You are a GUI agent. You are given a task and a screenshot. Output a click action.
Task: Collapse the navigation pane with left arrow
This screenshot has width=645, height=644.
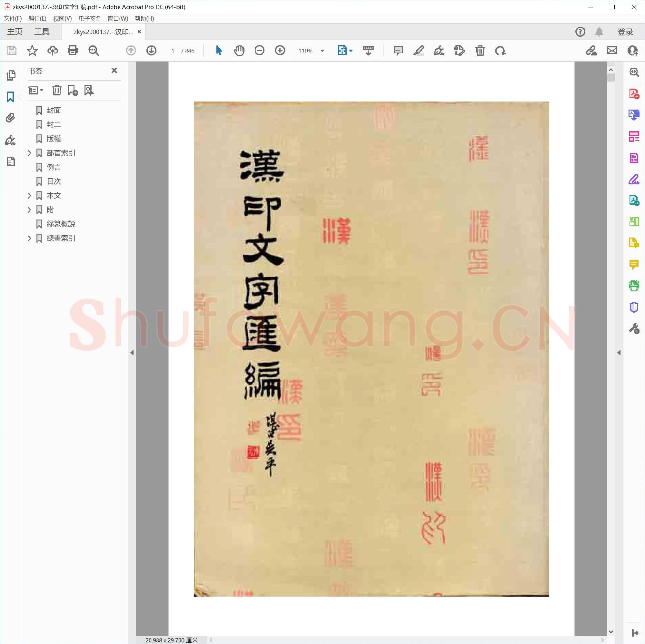(x=132, y=353)
